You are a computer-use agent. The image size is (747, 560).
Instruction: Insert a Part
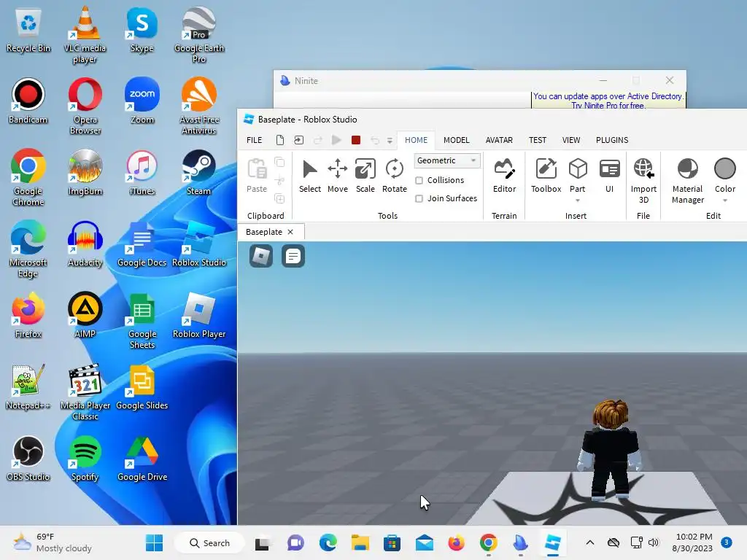578,175
